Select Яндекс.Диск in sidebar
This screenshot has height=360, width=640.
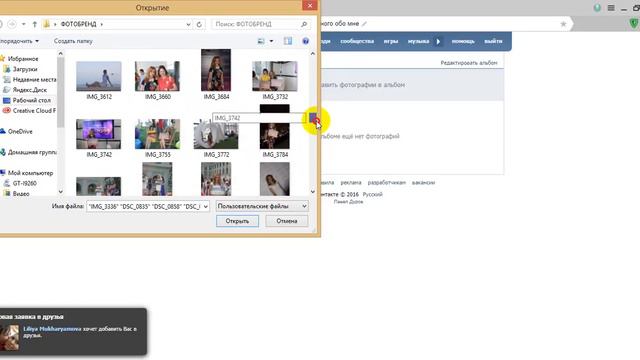[x=29, y=90]
